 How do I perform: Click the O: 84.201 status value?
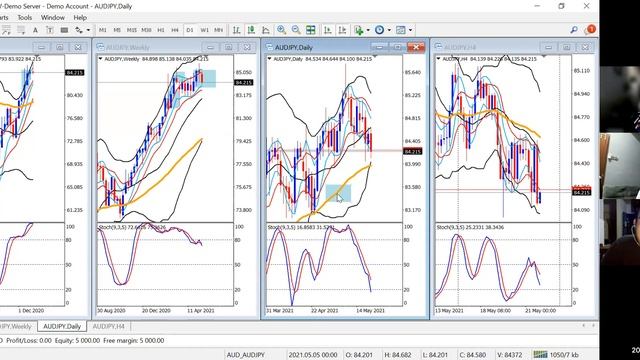click(x=359, y=355)
